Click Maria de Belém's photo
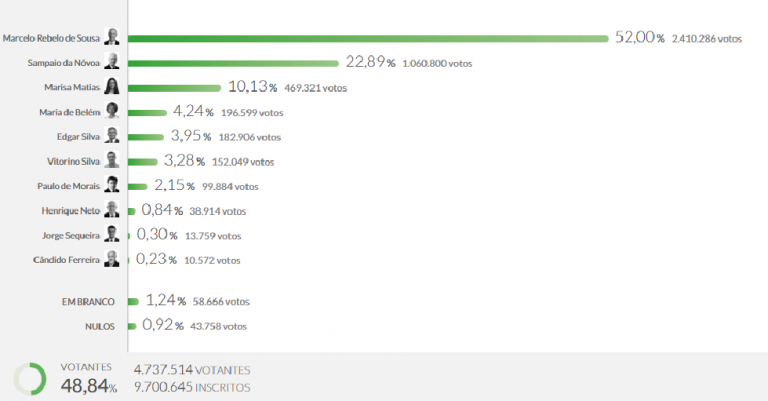Screen dimensions: 768x401 click(113, 111)
